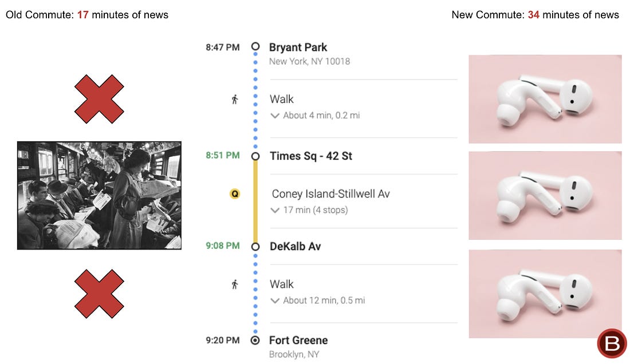Select the DeKalb Av stop
This screenshot has height=364, width=630.
(x=295, y=247)
